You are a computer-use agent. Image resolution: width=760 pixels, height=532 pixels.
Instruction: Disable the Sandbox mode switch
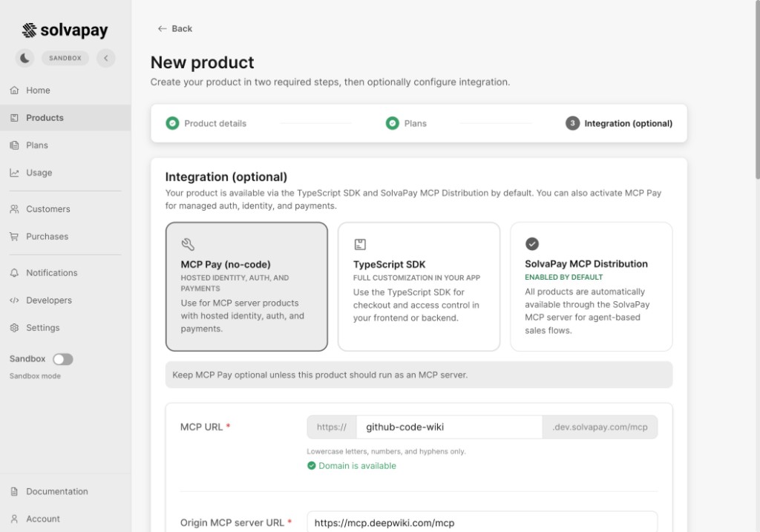[62, 358]
